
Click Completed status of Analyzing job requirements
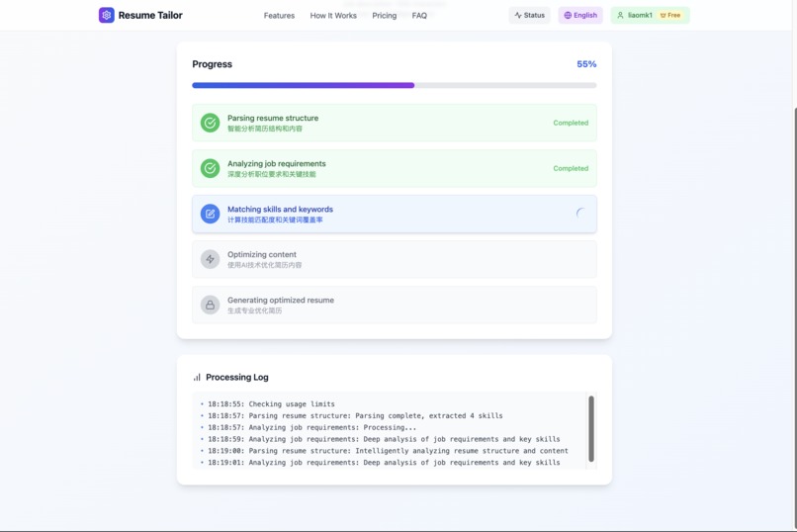point(571,168)
